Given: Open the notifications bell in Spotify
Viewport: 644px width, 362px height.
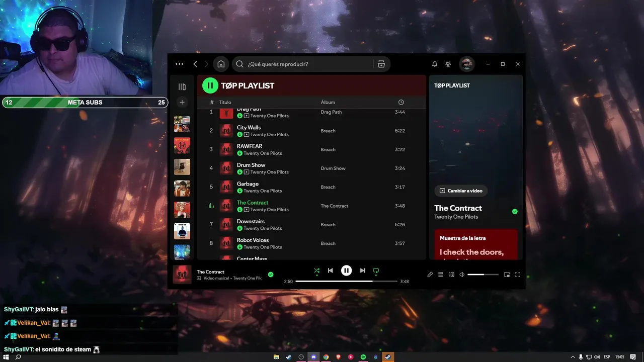Looking at the screenshot, I should click(x=435, y=64).
